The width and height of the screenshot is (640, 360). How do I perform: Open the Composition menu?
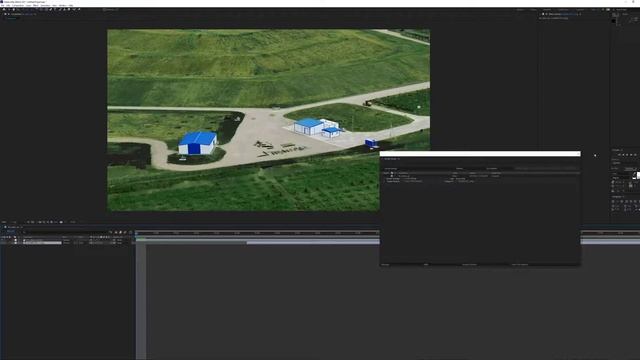[x=18, y=5]
